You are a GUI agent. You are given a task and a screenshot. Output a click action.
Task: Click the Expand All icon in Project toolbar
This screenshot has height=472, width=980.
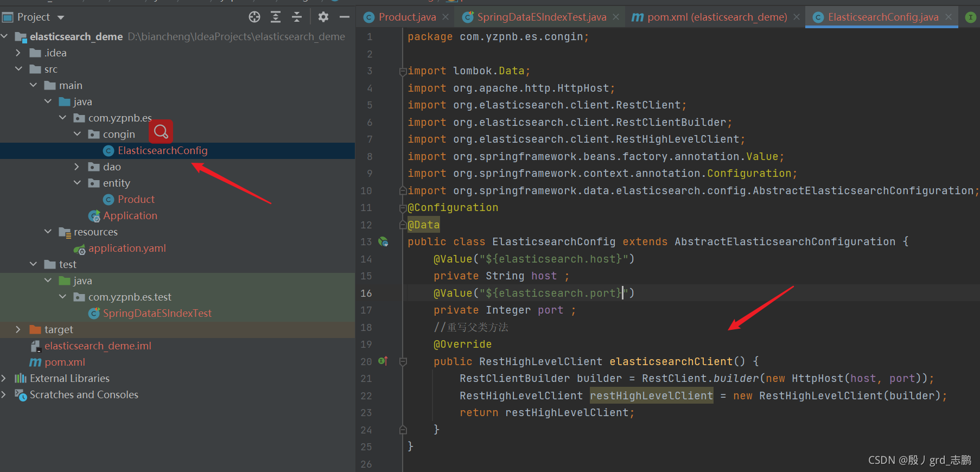pos(276,17)
